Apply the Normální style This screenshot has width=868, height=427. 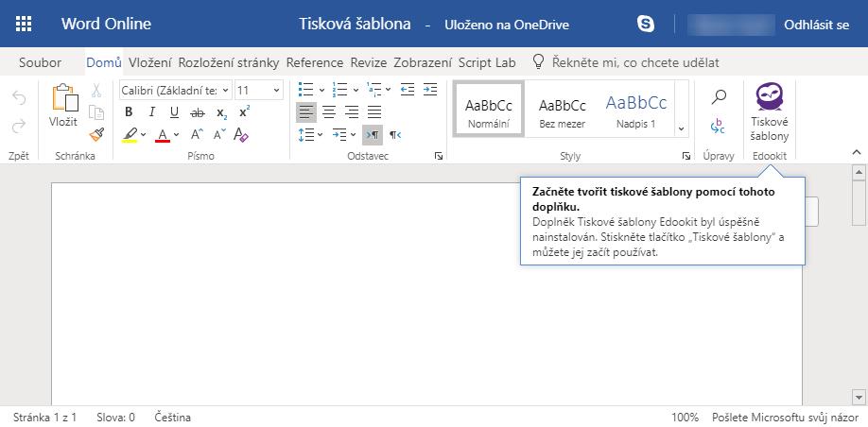click(488, 109)
